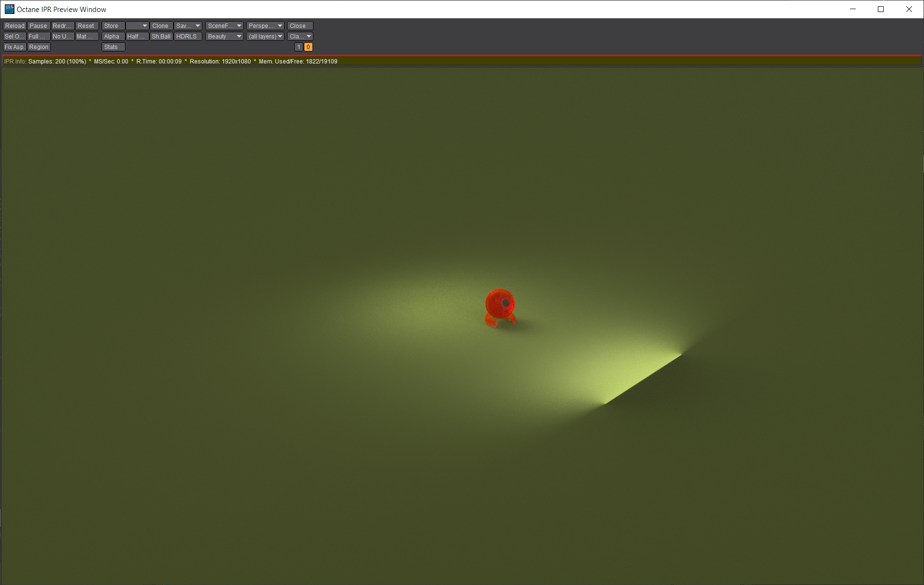924x585 pixels.
Task: Open the SceneF... dropdown
Action: point(224,26)
